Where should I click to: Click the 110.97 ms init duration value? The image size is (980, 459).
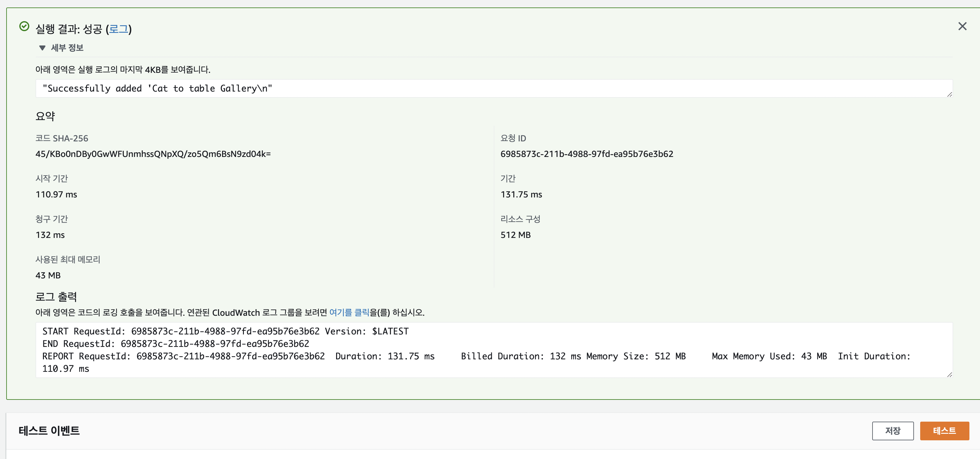(x=56, y=194)
